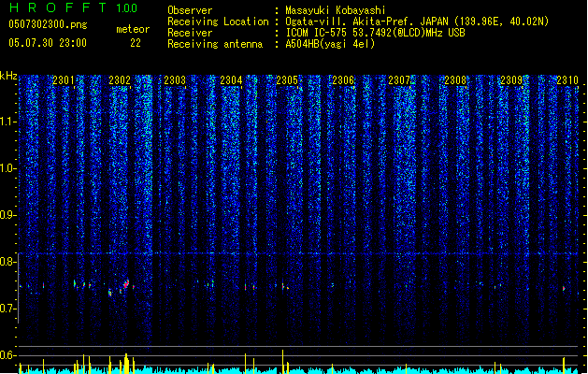
Task: Click the HROFFT 1.0.0 title text
Action: (x=74, y=7)
